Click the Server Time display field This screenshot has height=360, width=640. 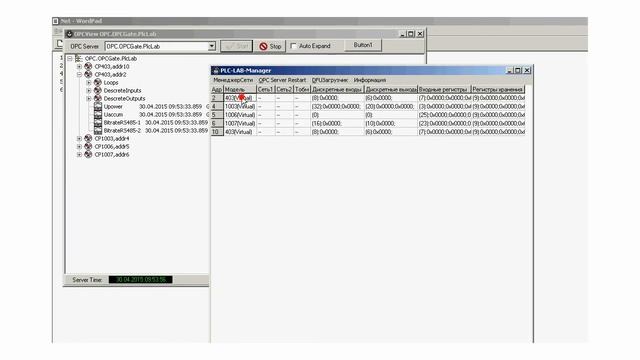coord(140,280)
